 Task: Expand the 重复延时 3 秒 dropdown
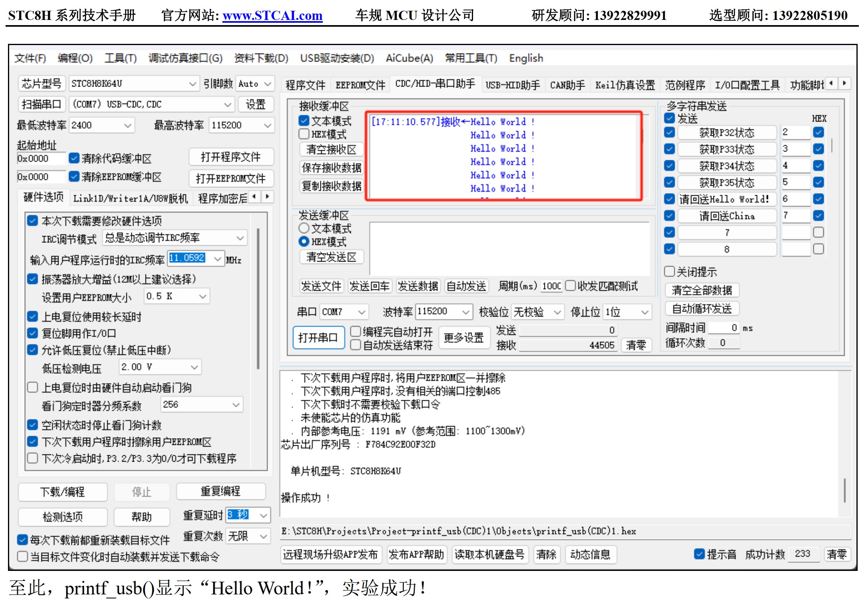(263, 515)
